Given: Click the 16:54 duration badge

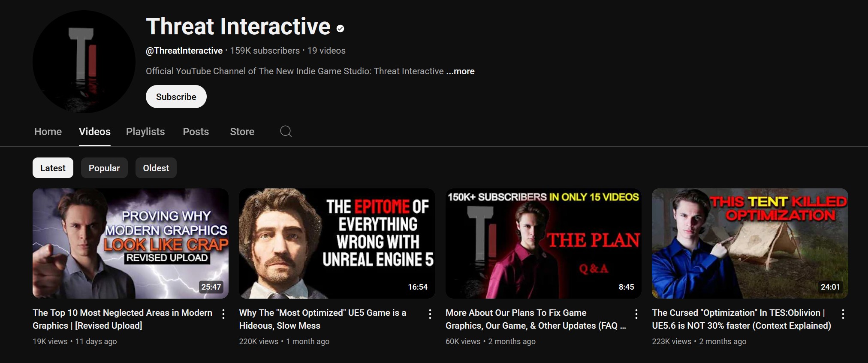Looking at the screenshot, I should point(418,287).
